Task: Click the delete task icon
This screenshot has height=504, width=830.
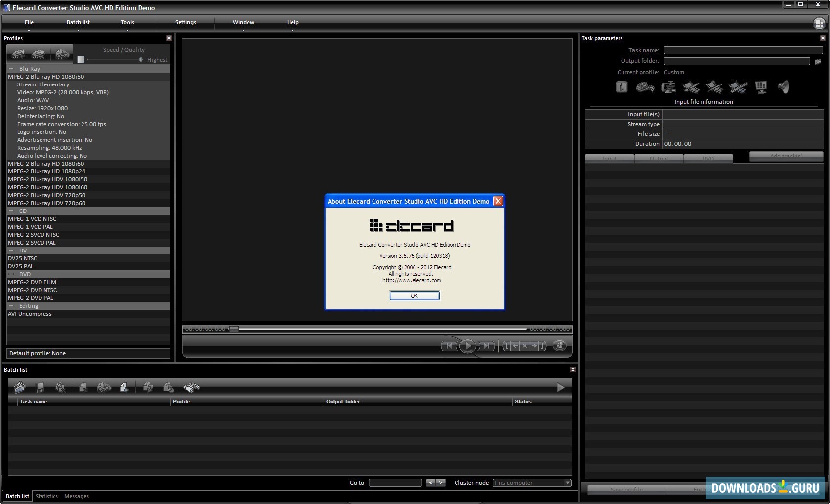Action: point(83,387)
